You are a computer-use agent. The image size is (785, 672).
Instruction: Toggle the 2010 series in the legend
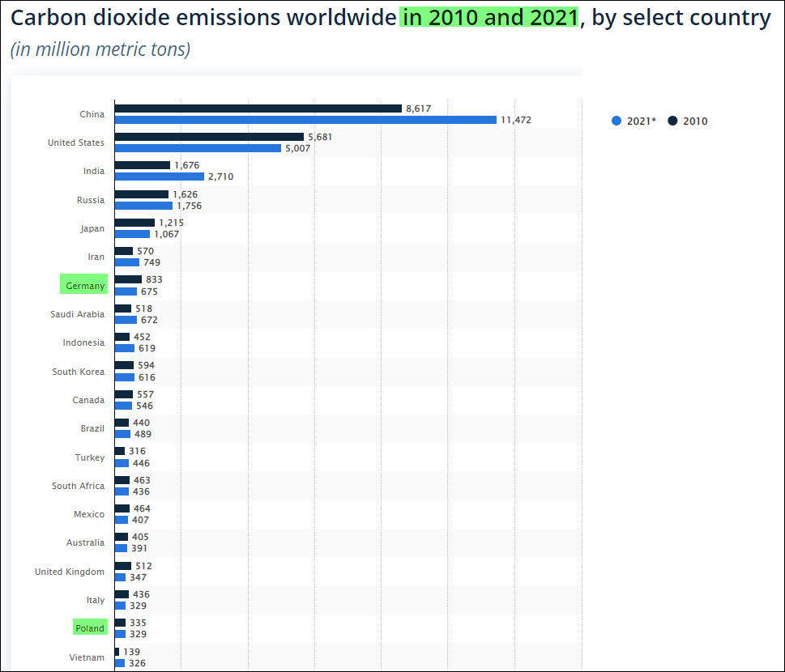694,121
